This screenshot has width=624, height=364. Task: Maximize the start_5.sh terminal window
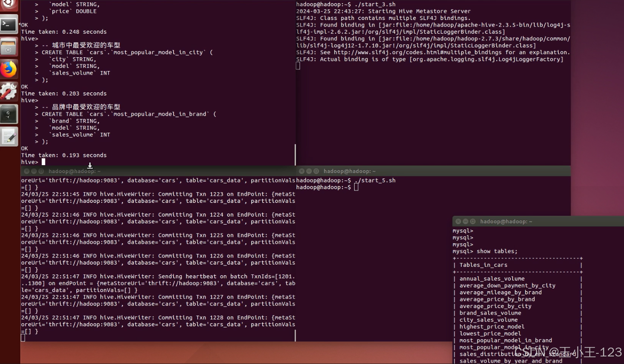tap(316, 171)
